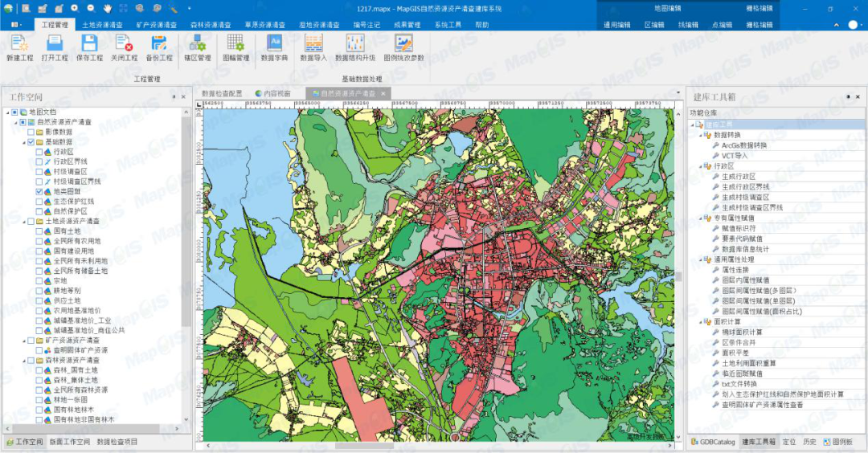The image size is (868, 453).
Task: Collapse the 面积计算 group in the toolbox
Action: pos(700,322)
